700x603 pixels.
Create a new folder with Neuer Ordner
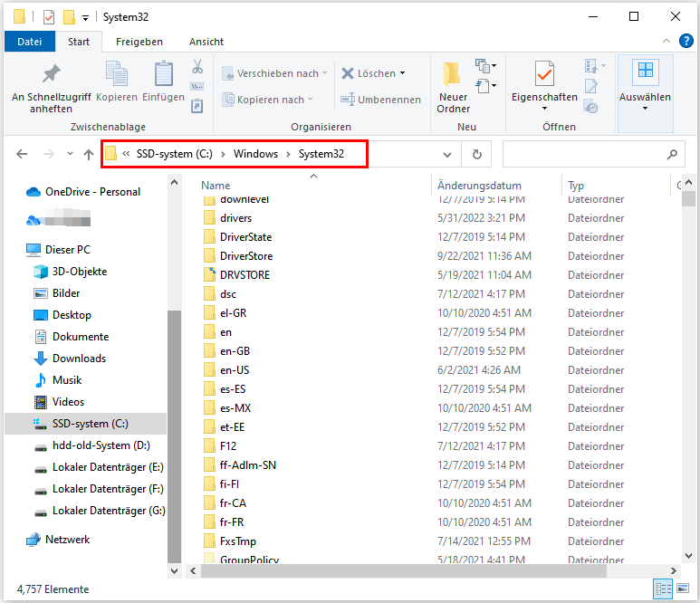click(453, 89)
